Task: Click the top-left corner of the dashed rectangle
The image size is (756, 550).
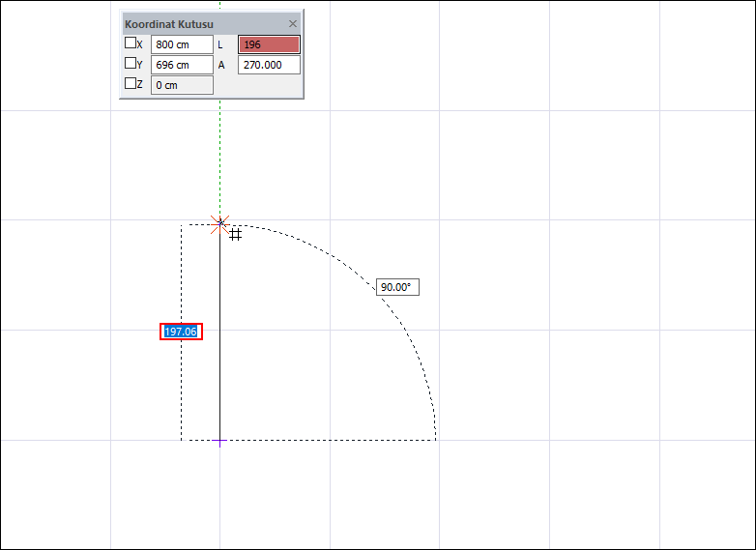Action: tap(182, 226)
